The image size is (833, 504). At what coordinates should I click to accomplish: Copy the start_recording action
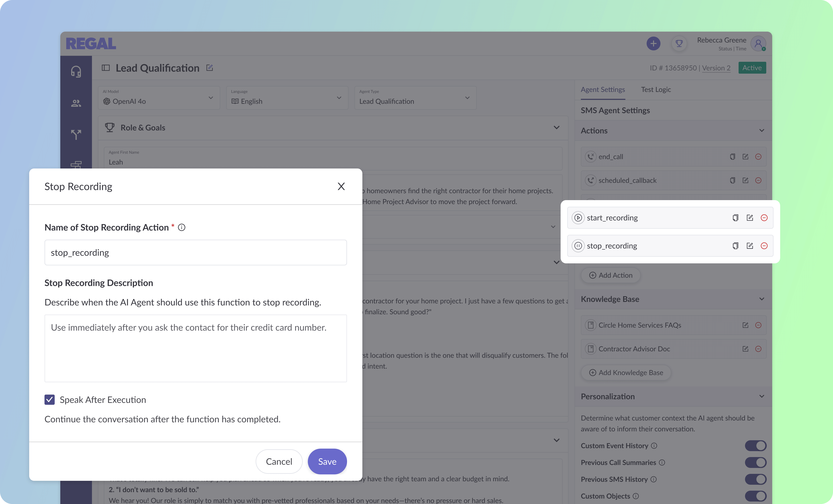tap(735, 218)
